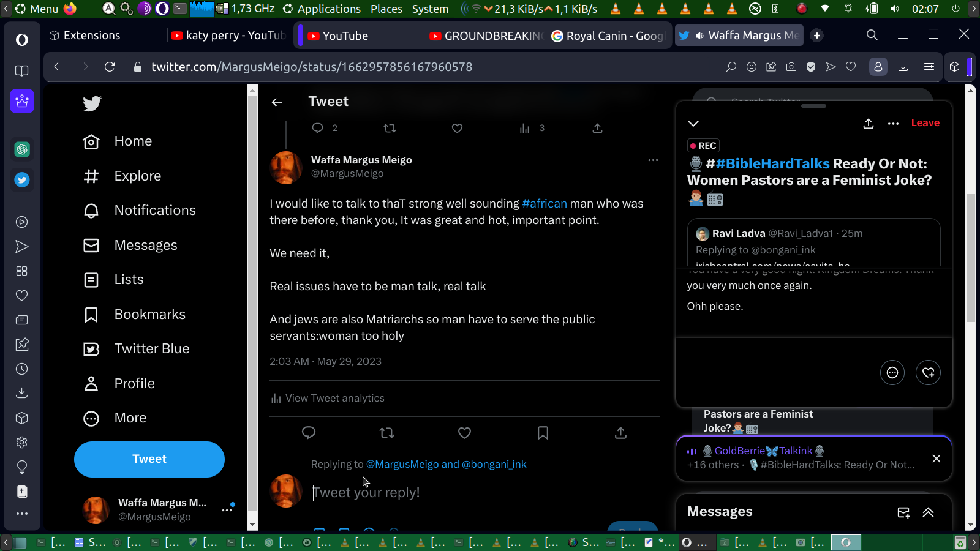Open the Twitter panel in Opera sidebar
Viewport: 980px width, 551px height.
coord(22,179)
